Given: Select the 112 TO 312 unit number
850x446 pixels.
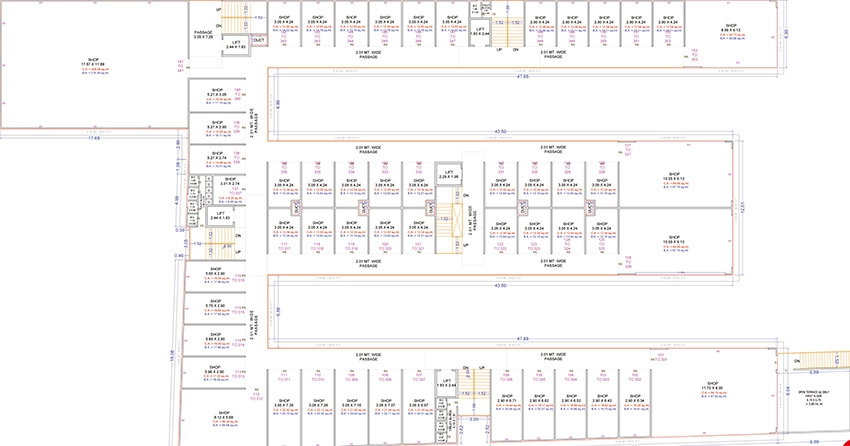Looking at the screenshot, I should pyautogui.click(x=256, y=396).
